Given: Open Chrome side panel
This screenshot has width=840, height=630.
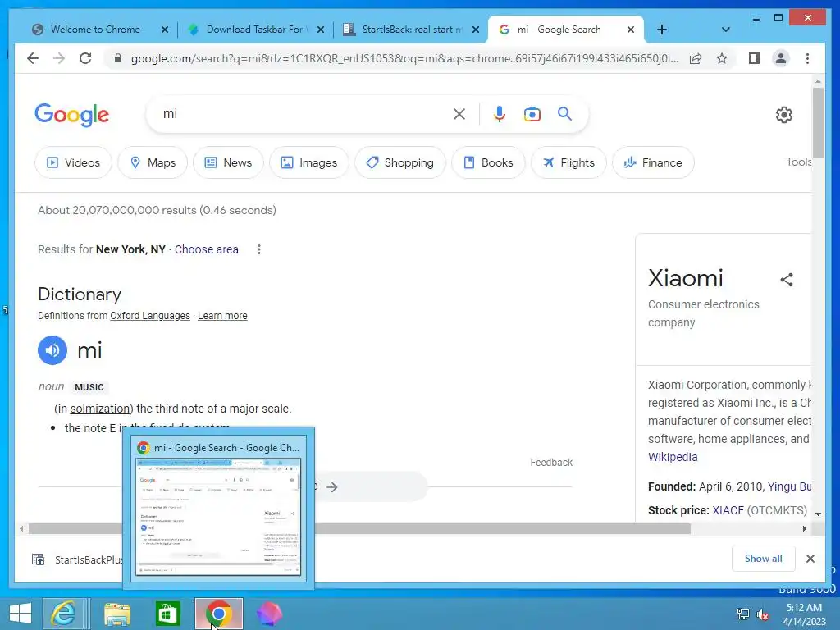Looking at the screenshot, I should point(755,58).
